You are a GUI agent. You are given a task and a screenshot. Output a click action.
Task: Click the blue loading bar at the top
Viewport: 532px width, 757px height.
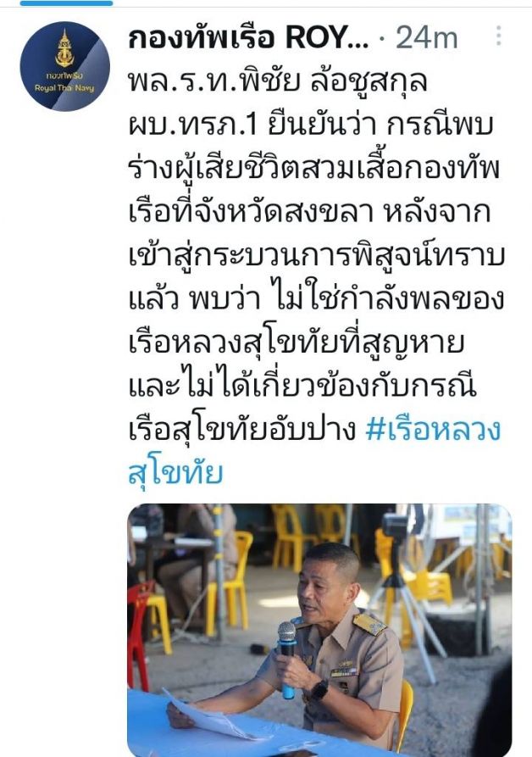click(x=66, y=3)
